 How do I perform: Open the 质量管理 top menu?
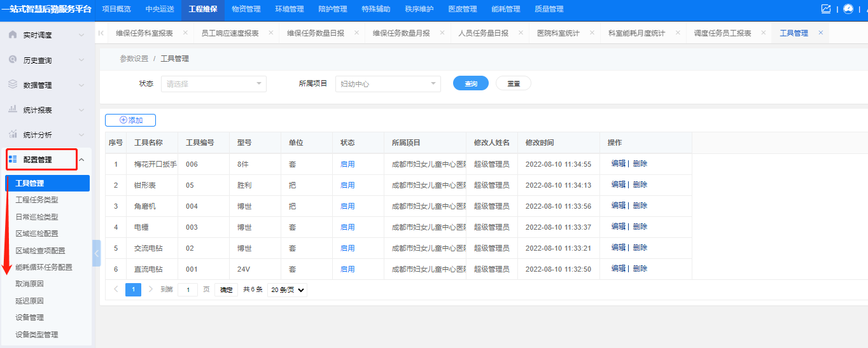click(549, 9)
